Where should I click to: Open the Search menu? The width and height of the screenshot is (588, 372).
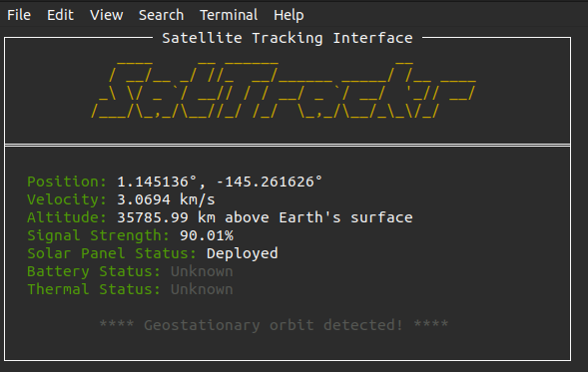(x=161, y=15)
